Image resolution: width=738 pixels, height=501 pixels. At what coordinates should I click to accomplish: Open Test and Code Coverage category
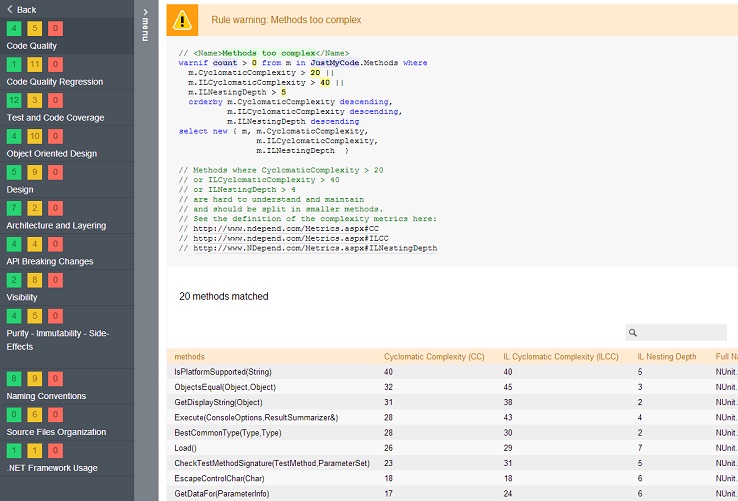(55, 118)
